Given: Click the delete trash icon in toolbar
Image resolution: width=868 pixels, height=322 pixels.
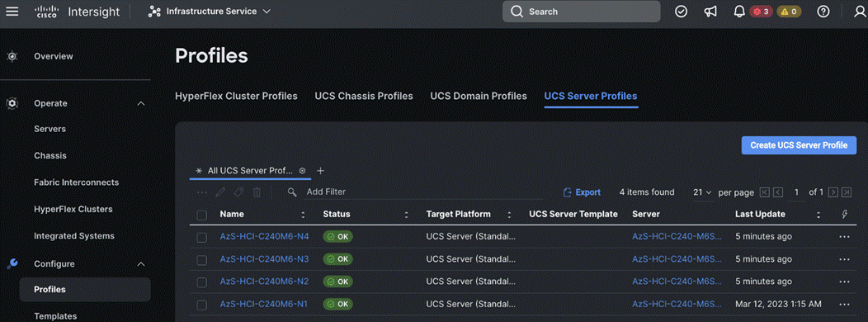Looking at the screenshot, I should point(257,192).
